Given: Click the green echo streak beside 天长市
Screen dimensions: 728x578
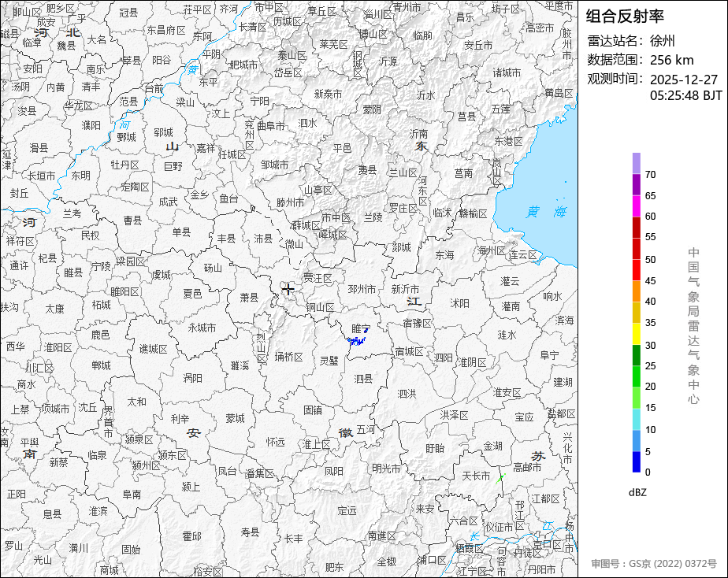Looking at the screenshot, I should click(500, 478).
